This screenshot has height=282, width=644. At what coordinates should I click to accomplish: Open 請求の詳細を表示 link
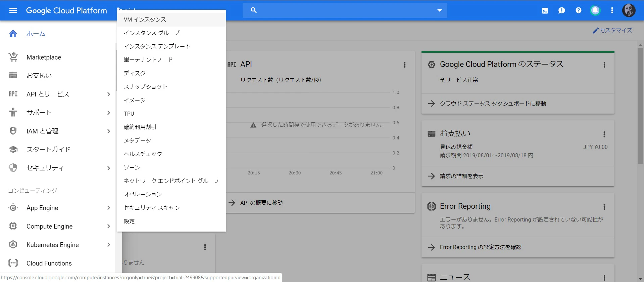(461, 176)
